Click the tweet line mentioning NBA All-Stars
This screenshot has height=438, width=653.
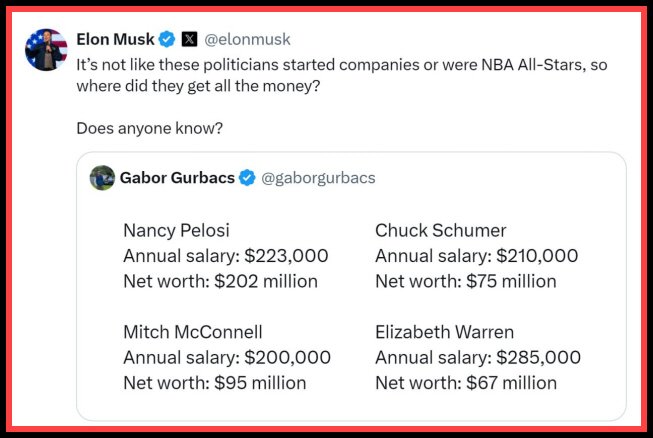[x=342, y=64]
